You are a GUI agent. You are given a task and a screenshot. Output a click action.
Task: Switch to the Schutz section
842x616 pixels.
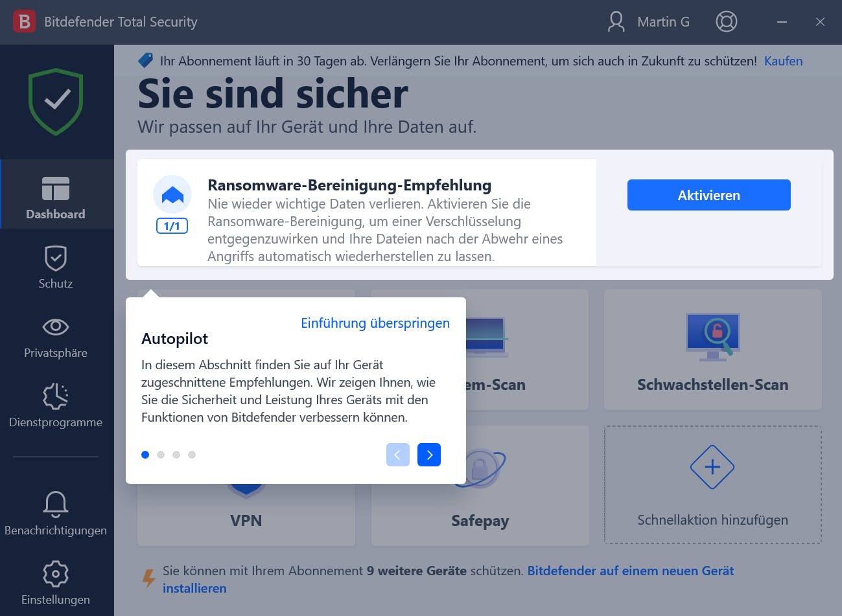[x=56, y=267]
